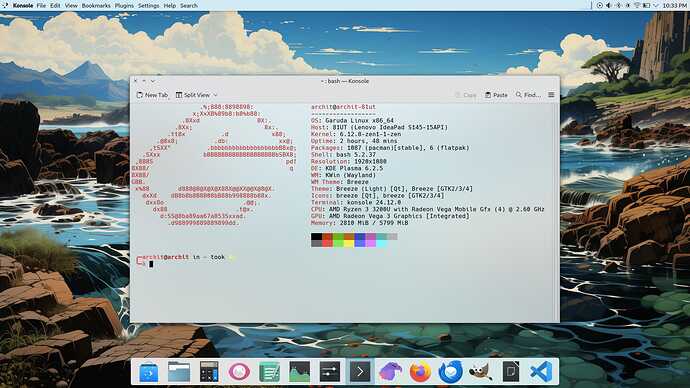Click the Paste toolbar button
The width and height of the screenshot is (690, 388).
496,95
